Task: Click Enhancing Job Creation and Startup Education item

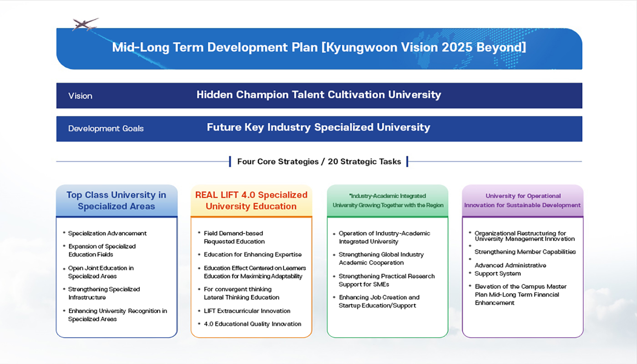Action: coord(379,301)
